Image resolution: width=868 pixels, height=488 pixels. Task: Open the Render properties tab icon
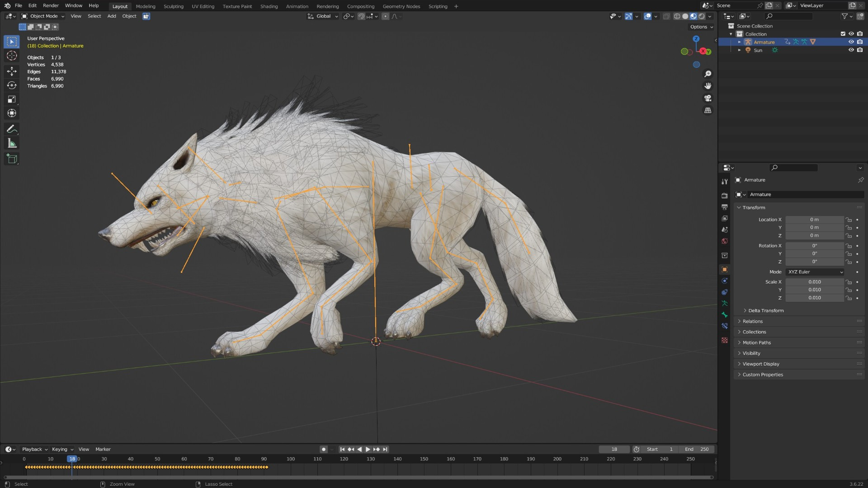click(725, 196)
